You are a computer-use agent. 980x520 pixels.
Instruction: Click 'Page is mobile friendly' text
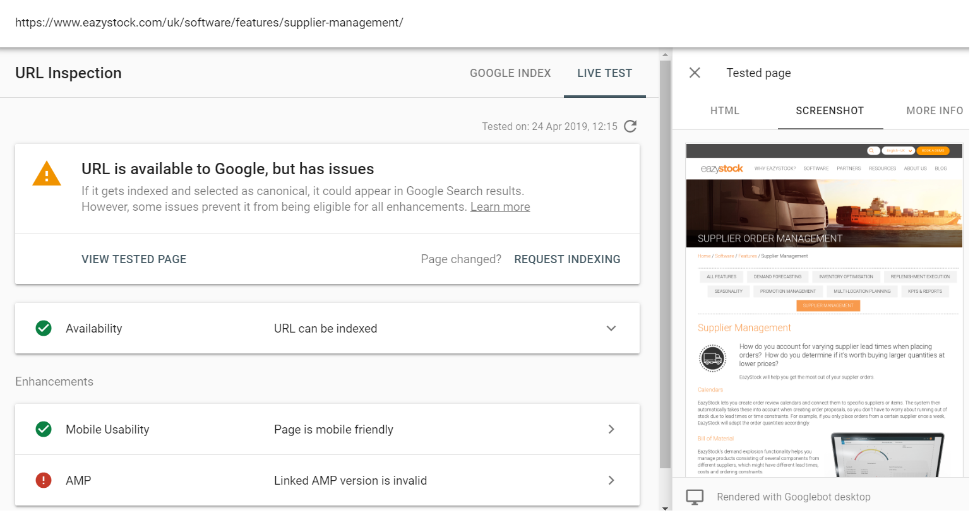coord(333,429)
